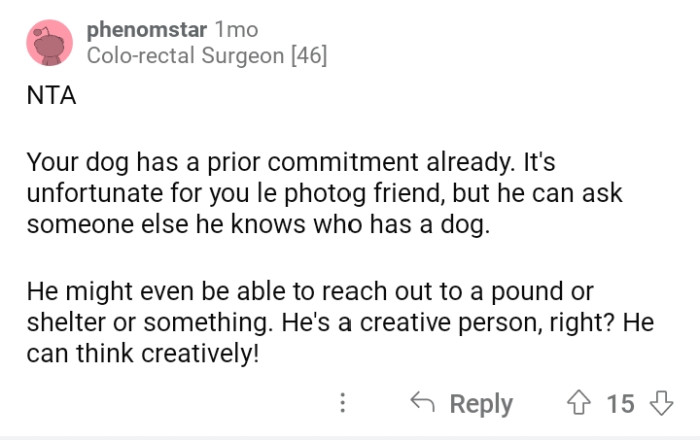The image size is (700, 440).
Task: Click the reply arrow icon
Action: 423,403
